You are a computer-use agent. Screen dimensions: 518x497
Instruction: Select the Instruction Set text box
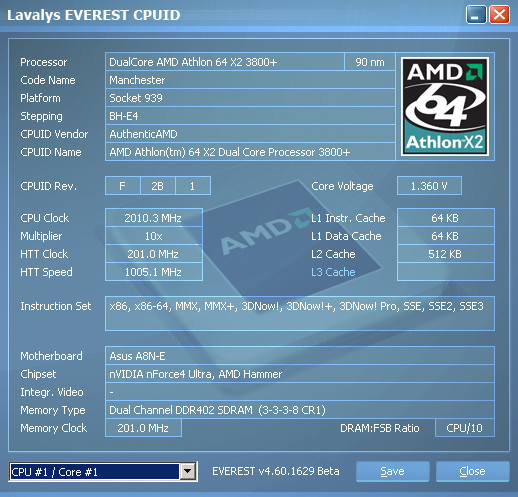[300, 313]
